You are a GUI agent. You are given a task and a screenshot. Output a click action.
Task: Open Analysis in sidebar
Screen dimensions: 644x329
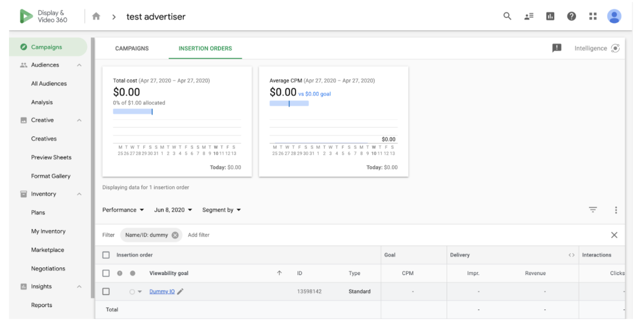[x=42, y=102]
